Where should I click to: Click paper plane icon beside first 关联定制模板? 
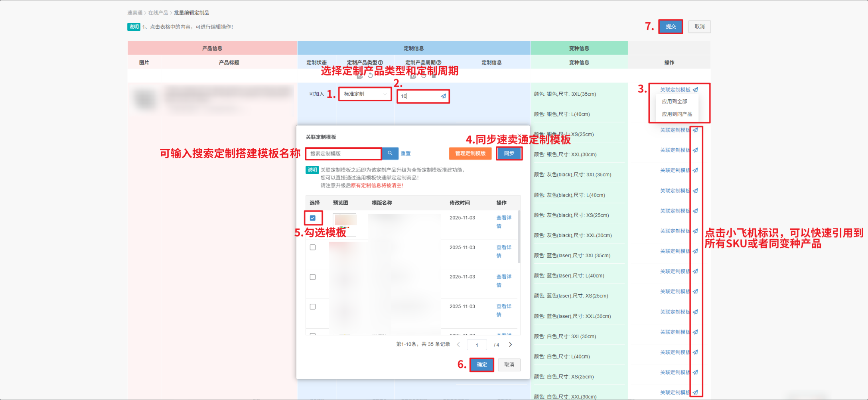point(695,90)
